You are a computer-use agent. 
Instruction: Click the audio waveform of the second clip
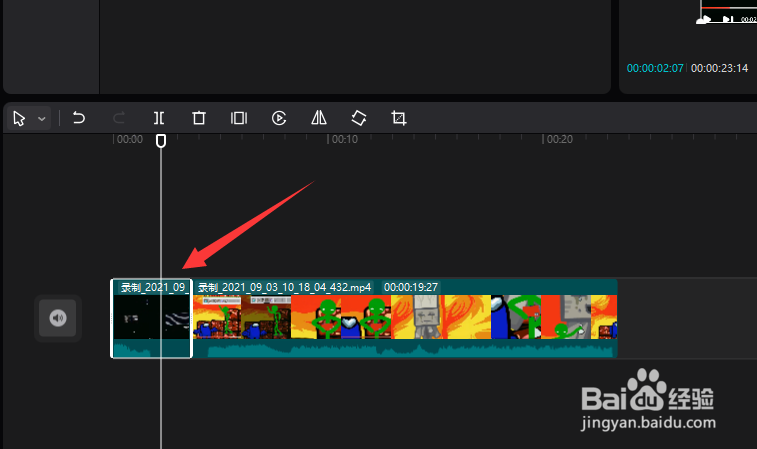pyautogui.click(x=405, y=348)
